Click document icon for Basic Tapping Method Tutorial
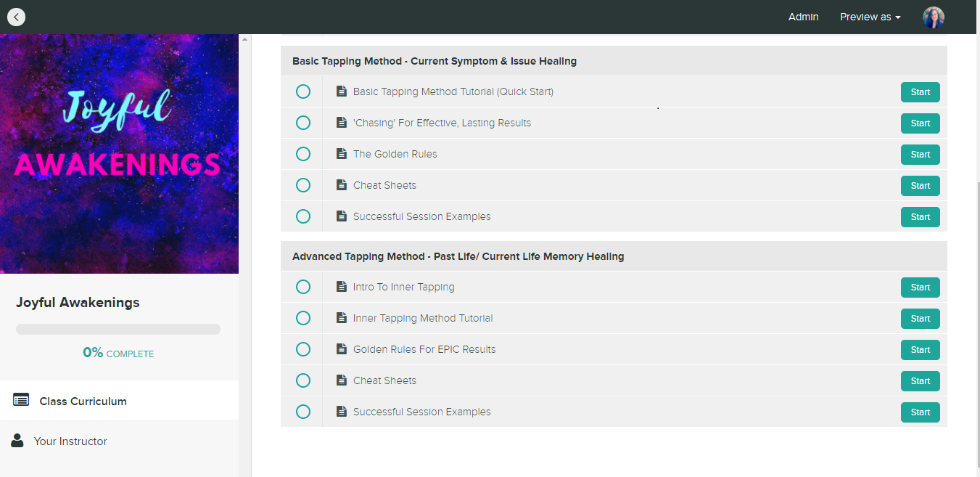The image size is (980, 477). pyautogui.click(x=342, y=91)
